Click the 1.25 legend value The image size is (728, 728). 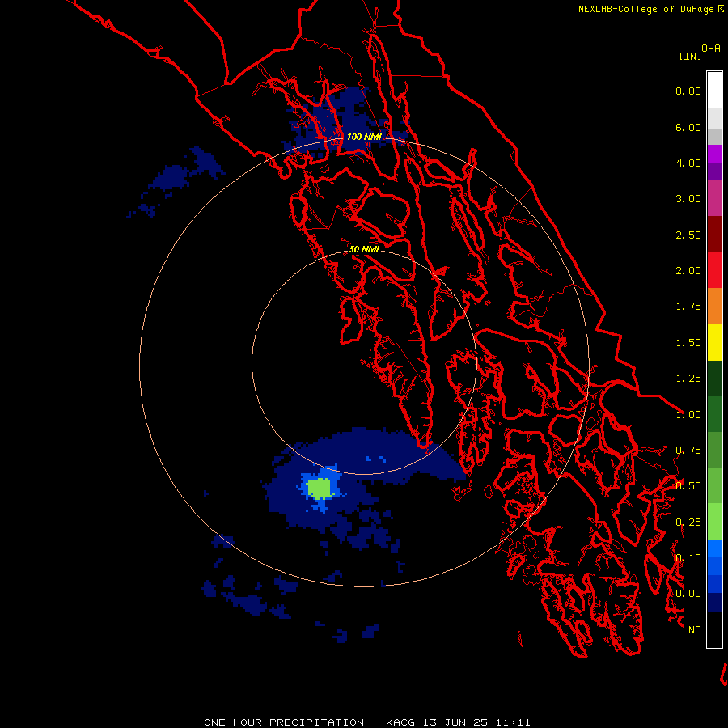click(688, 379)
